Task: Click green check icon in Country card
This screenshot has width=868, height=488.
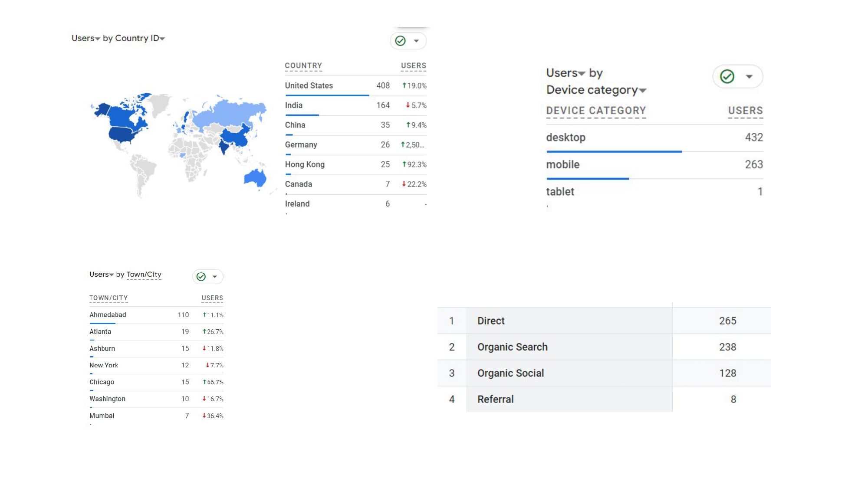Action: pos(400,41)
